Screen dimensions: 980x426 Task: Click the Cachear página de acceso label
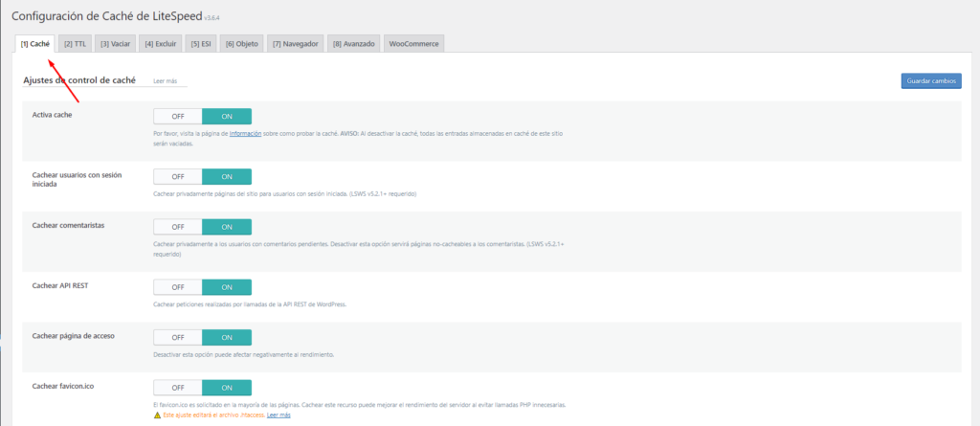tap(73, 336)
